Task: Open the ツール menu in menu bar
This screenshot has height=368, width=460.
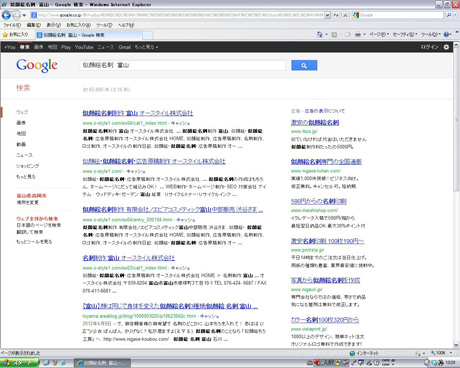Action: (x=104, y=25)
